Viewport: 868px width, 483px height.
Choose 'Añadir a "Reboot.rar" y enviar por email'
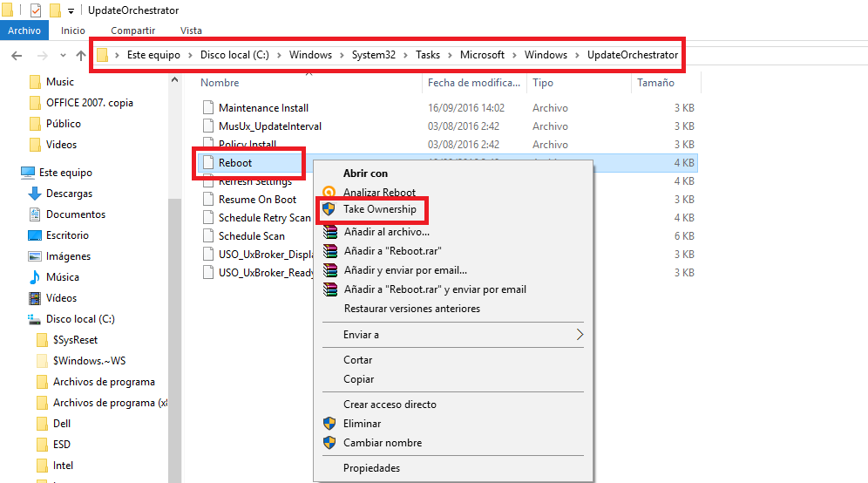[x=435, y=289]
